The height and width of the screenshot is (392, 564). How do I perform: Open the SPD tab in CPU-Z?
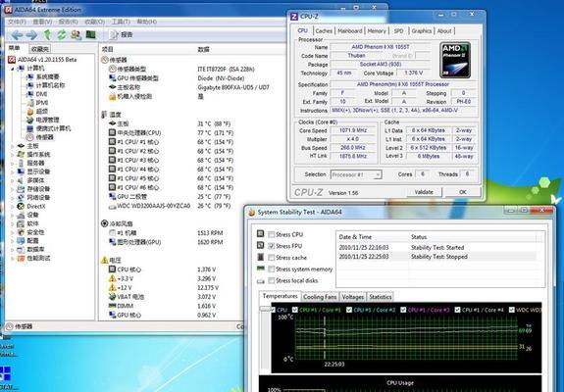tap(398, 31)
